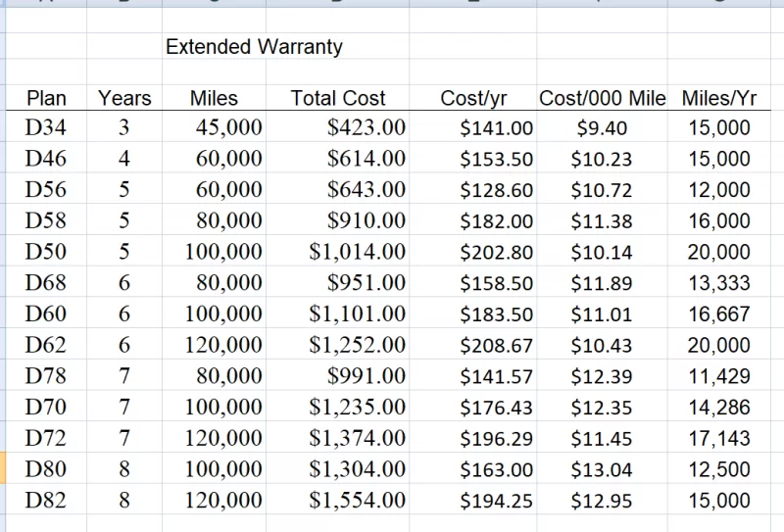The height and width of the screenshot is (532, 784).
Task: Select the 14,286 miles per year cell
Action: point(718,408)
